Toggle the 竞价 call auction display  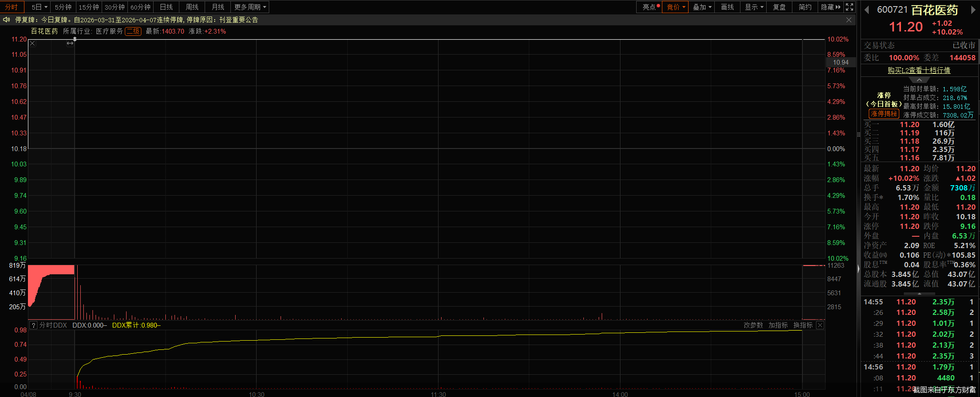[x=675, y=7]
